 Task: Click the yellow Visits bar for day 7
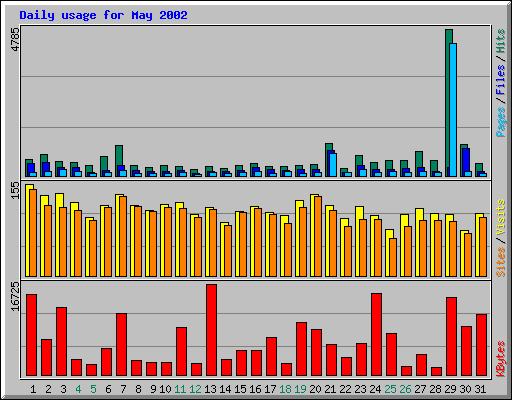coord(117,235)
